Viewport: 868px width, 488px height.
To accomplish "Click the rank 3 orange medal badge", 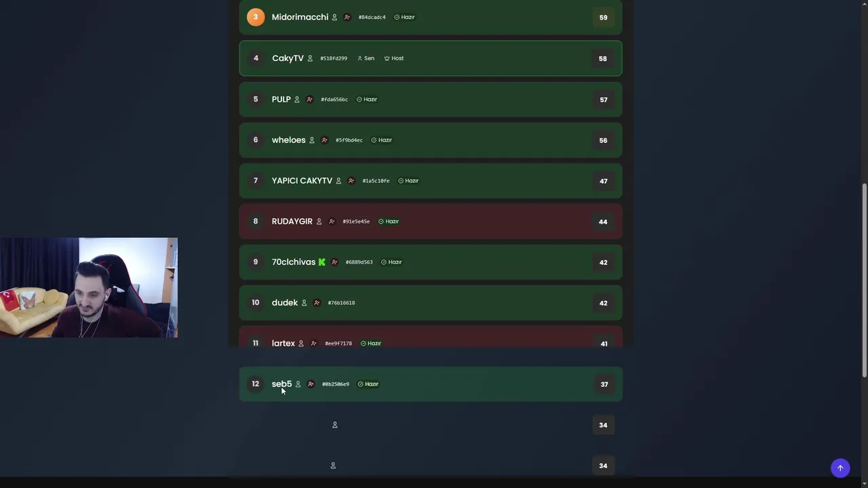I will click(256, 17).
